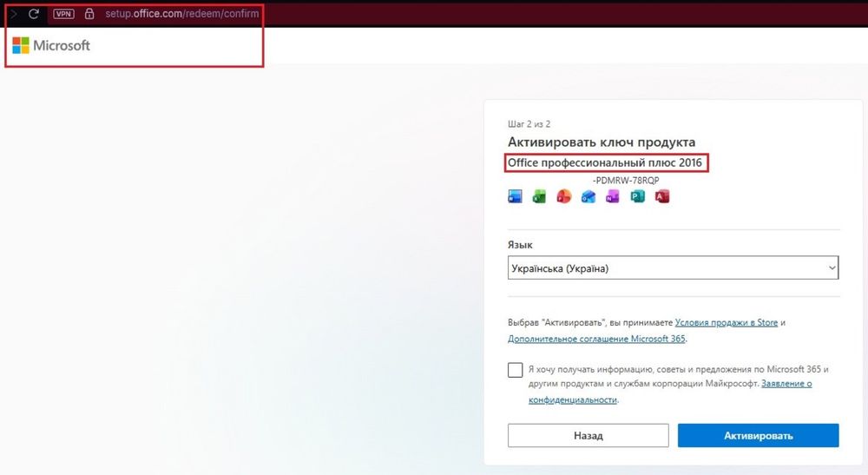Enable the Microsoft 365 offers checkbox
This screenshot has height=475, width=868.
(x=516, y=370)
